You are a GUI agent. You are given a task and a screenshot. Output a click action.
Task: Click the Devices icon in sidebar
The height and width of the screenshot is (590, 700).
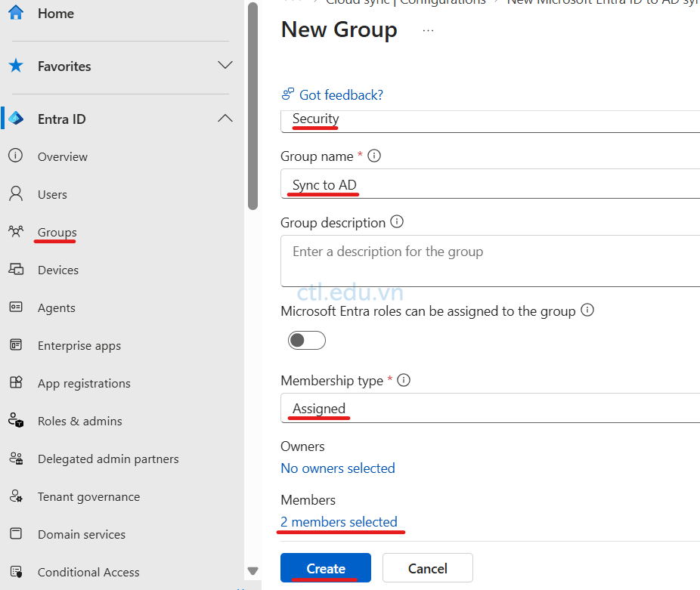click(x=16, y=269)
